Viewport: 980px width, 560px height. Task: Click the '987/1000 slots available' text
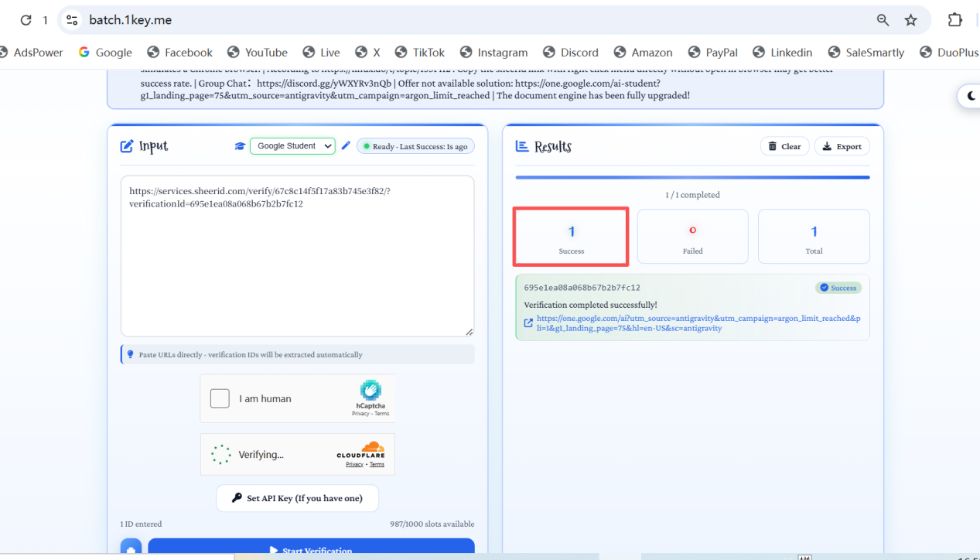[x=432, y=524]
